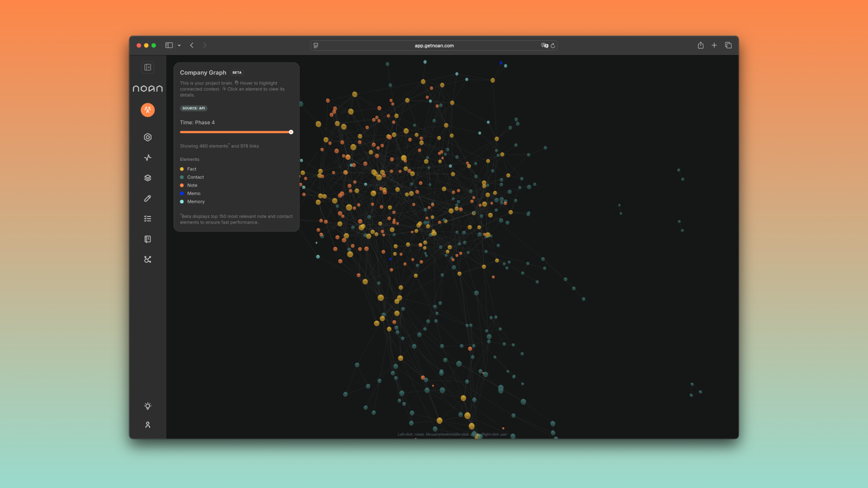Image resolution: width=868 pixels, height=488 pixels.
Task: Click the Safari back arrow
Action: pyautogui.click(x=192, y=45)
